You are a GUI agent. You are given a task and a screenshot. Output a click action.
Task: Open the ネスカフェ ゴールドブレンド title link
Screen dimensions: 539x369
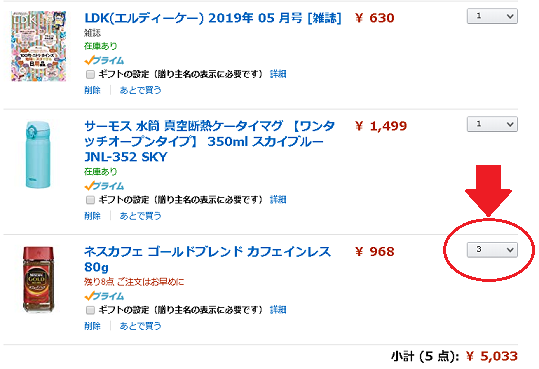(207, 259)
